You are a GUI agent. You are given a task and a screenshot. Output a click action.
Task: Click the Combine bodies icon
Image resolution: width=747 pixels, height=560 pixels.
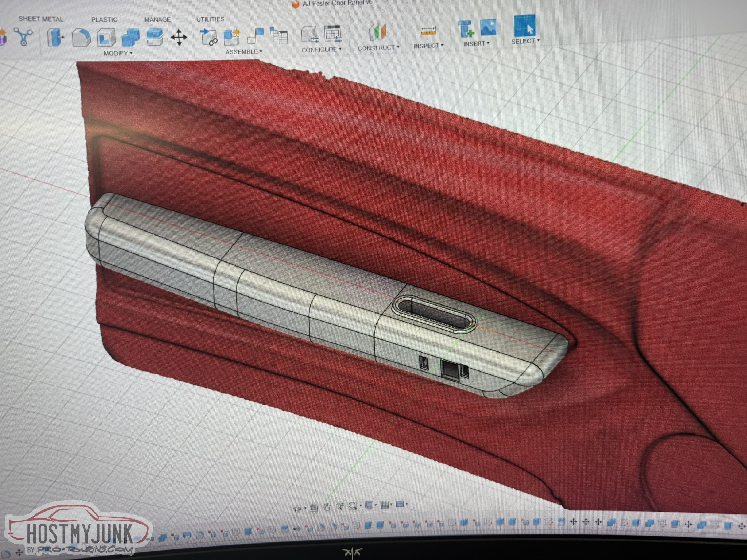click(131, 38)
